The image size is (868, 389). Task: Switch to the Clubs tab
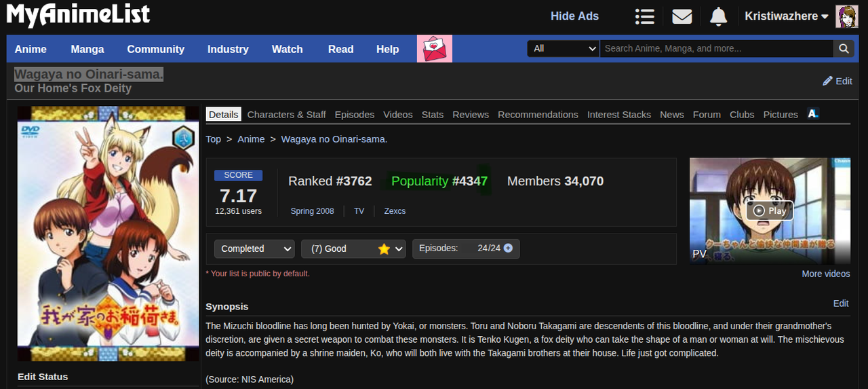742,115
